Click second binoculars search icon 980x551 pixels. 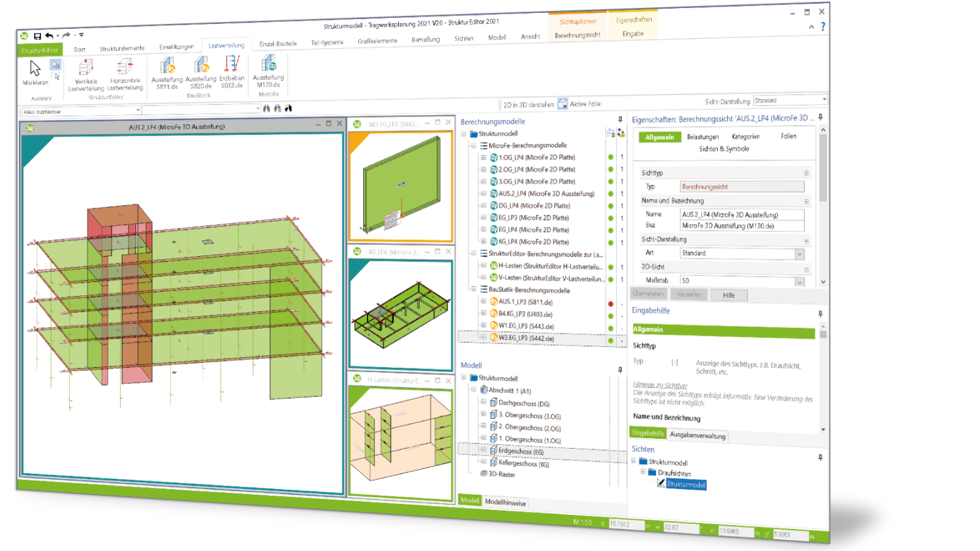[277, 108]
